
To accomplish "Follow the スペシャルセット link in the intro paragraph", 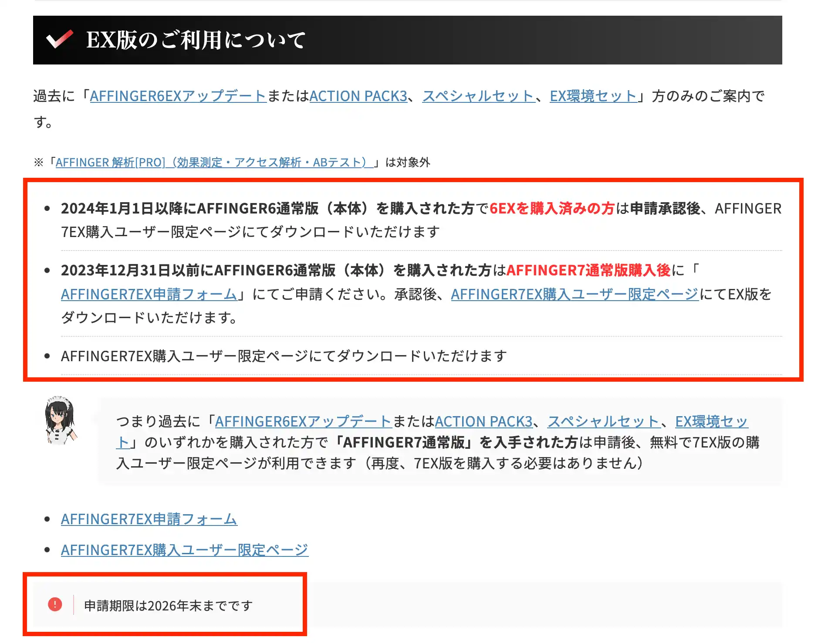I will 479,96.
